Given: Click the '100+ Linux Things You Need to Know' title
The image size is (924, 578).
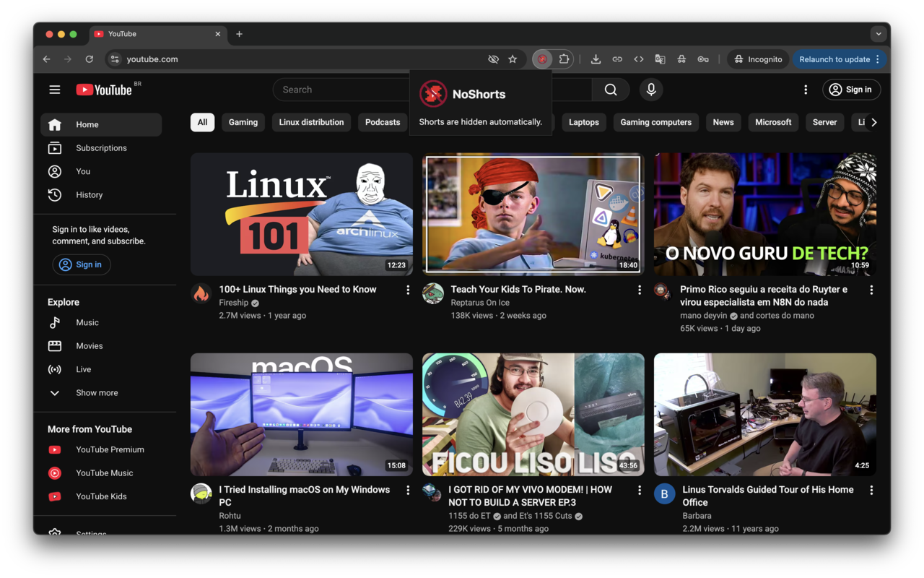Looking at the screenshot, I should click(x=297, y=289).
